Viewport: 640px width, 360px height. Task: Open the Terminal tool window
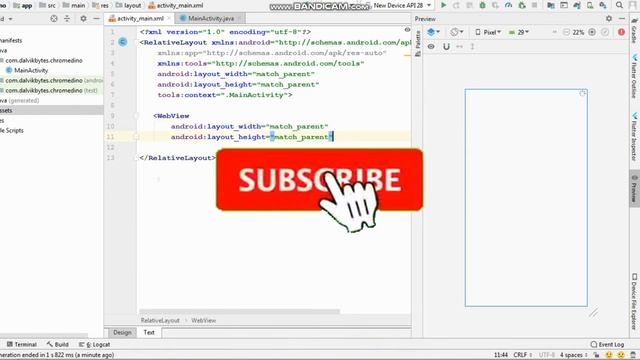(22, 344)
